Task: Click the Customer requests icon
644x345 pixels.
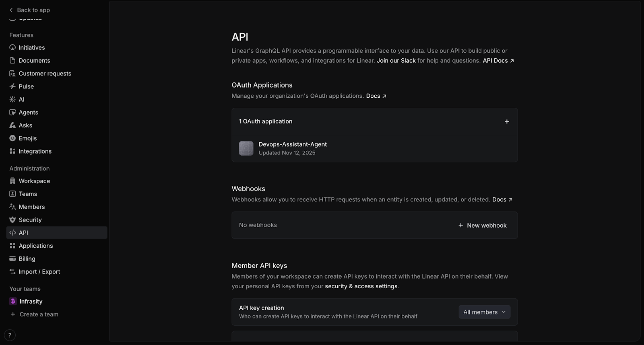Action: pyautogui.click(x=12, y=73)
